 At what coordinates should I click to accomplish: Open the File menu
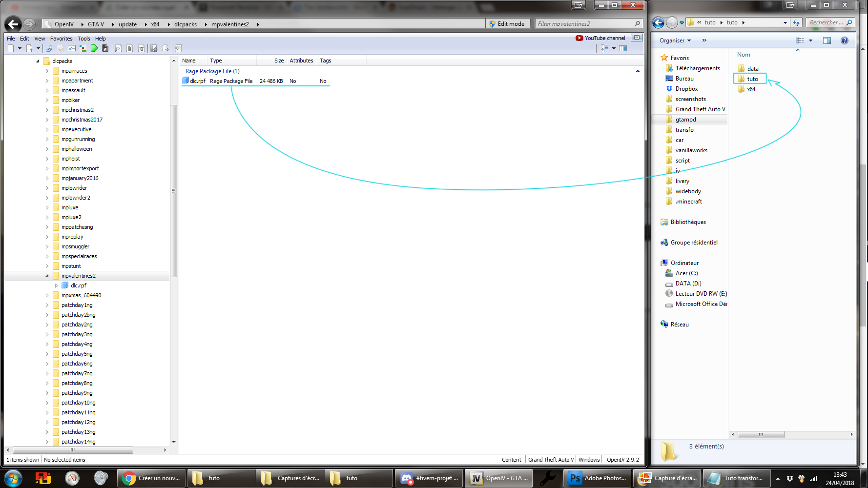(11, 39)
